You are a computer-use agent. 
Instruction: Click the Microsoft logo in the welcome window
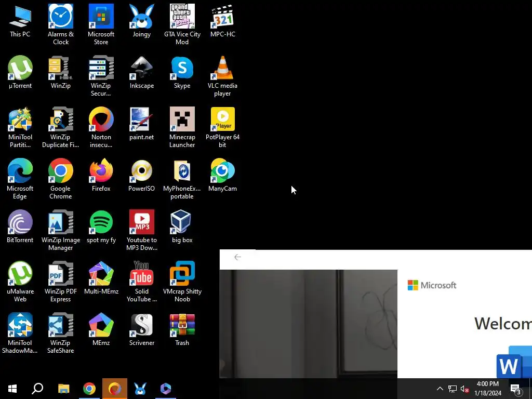pyautogui.click(x=432, y=285)
